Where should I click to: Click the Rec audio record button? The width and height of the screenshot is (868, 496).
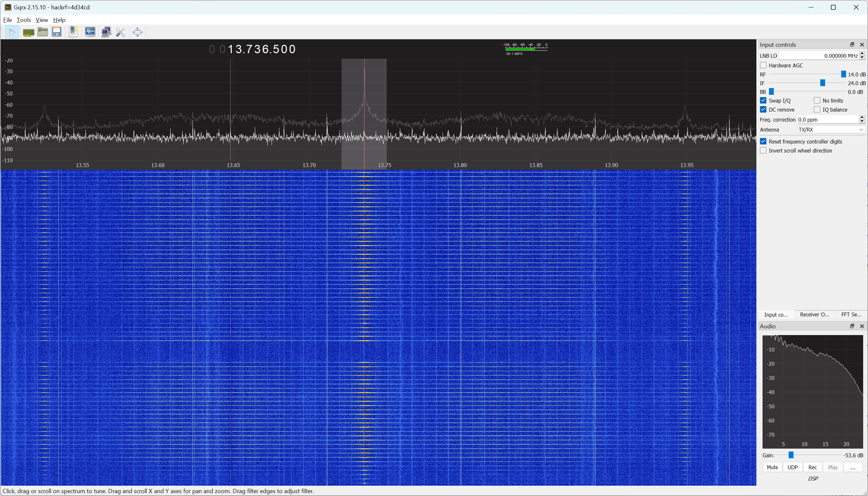click(813, 467)
